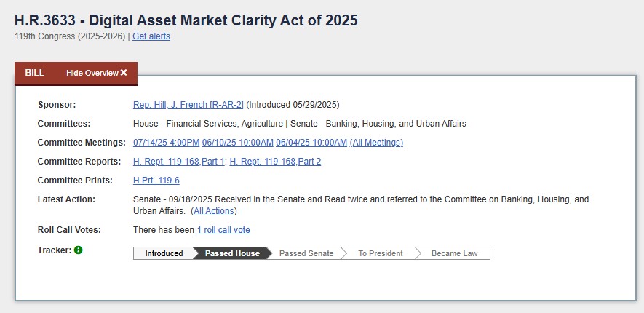The height and width of the screenshot is (313, 644).
Task: Collapse overview with Hide Overview X
Action: coord(97,73)
